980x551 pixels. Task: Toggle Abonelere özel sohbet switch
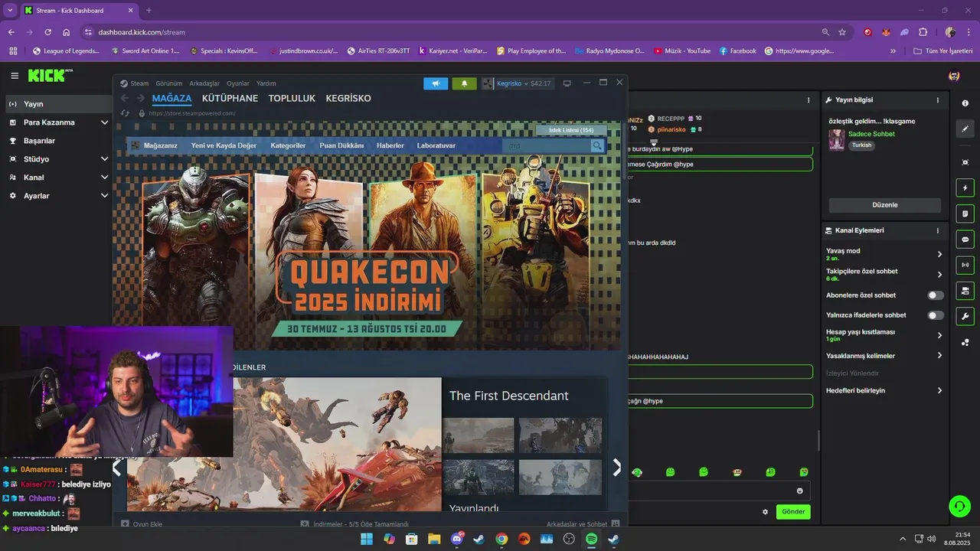point(936,295)
